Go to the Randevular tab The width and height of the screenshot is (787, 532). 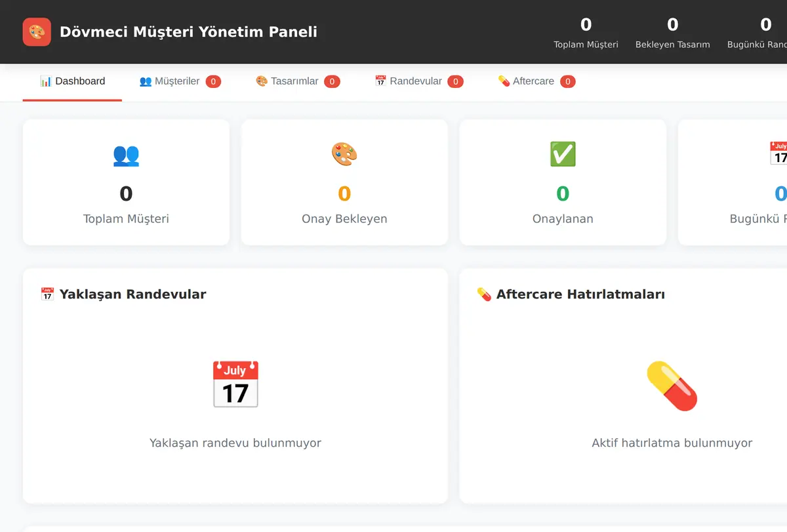tap(419, 81)
